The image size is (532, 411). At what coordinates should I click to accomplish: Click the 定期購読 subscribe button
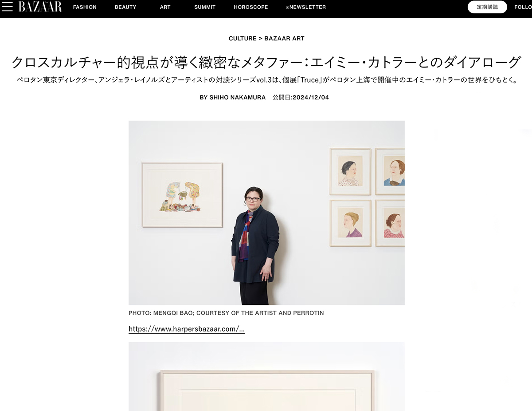tap(487, 7)
